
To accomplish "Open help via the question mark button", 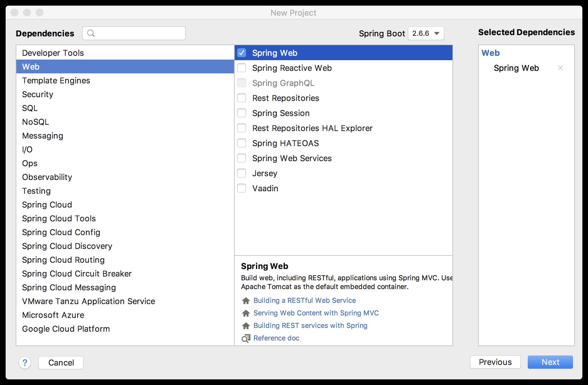I will (25, 363).
